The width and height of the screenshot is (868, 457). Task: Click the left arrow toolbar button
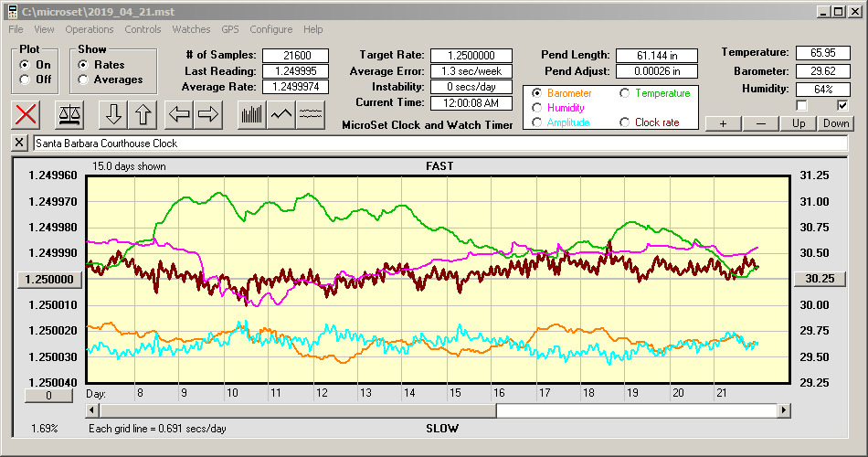tap(179, 114)
